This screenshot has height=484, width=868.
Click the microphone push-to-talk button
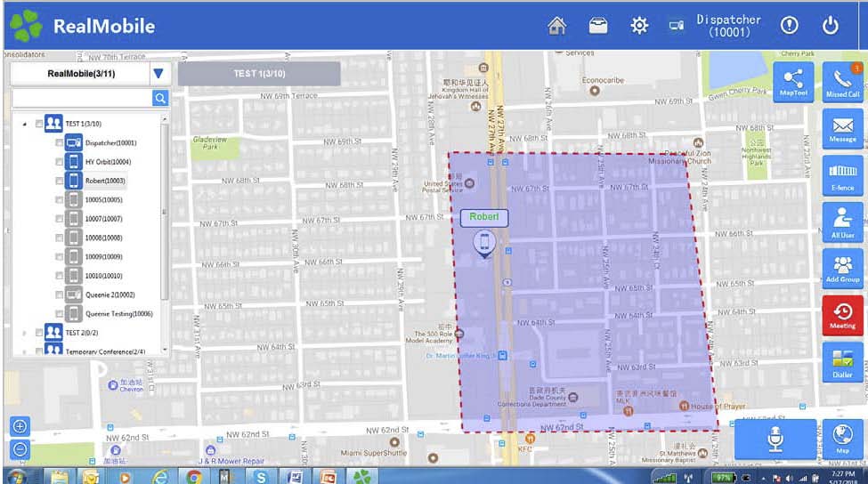pos(775,440)
